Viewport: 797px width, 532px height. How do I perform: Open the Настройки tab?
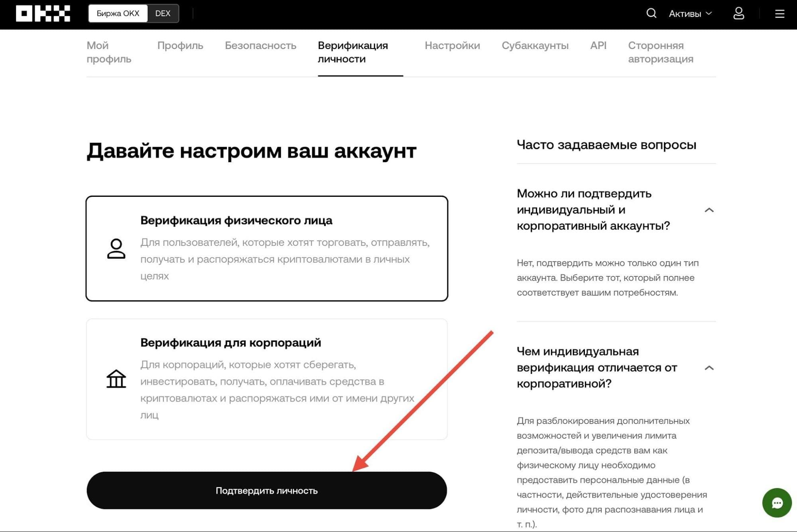(452, 45)
